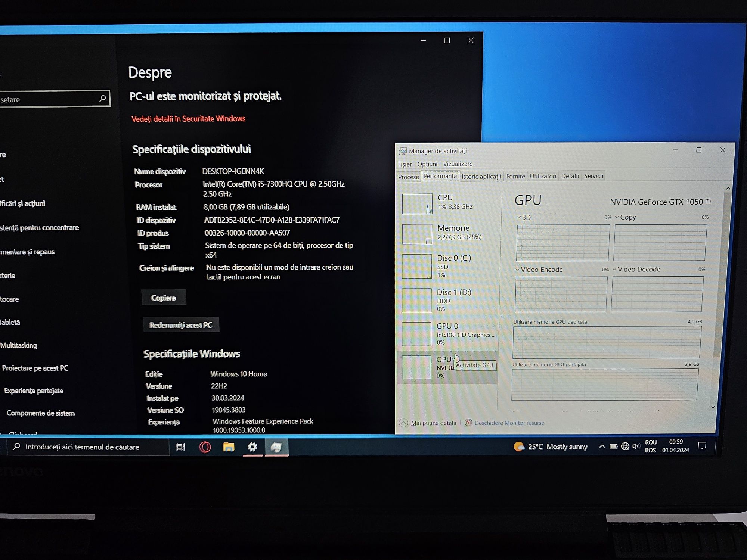This screenshot has width=747, height=560.
Task: Select GPU 0 Intel HD Graphics item
Action: 447,334
